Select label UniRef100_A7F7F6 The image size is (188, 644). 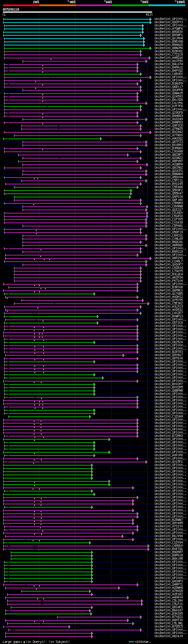[x=169, y=106]
